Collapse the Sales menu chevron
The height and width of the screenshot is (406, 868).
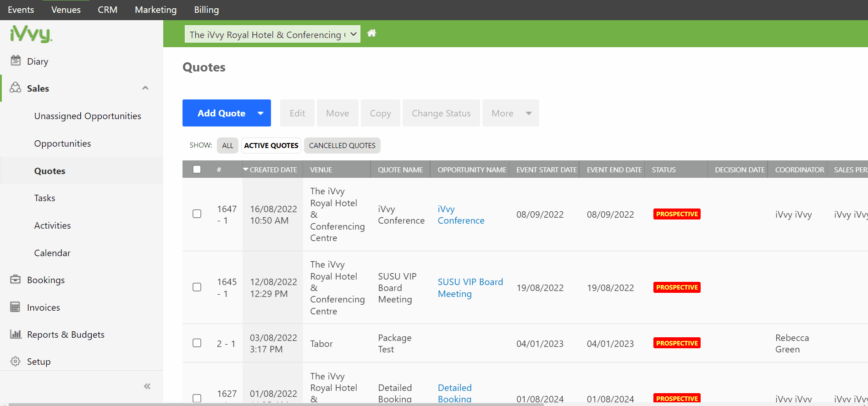click(x=145, y=88)
